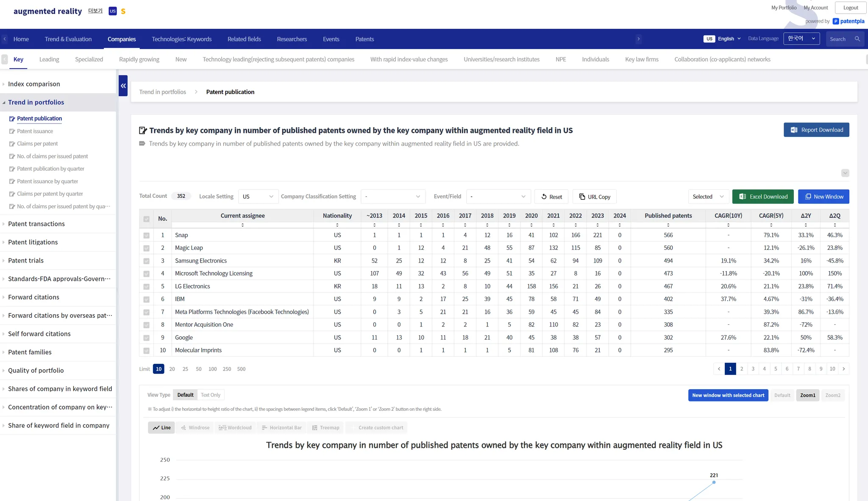Image resolution: width=868 pixels, height=501 pixels.
Task: Switch to the Rapidly growing tab
Action: coord(139,59)
